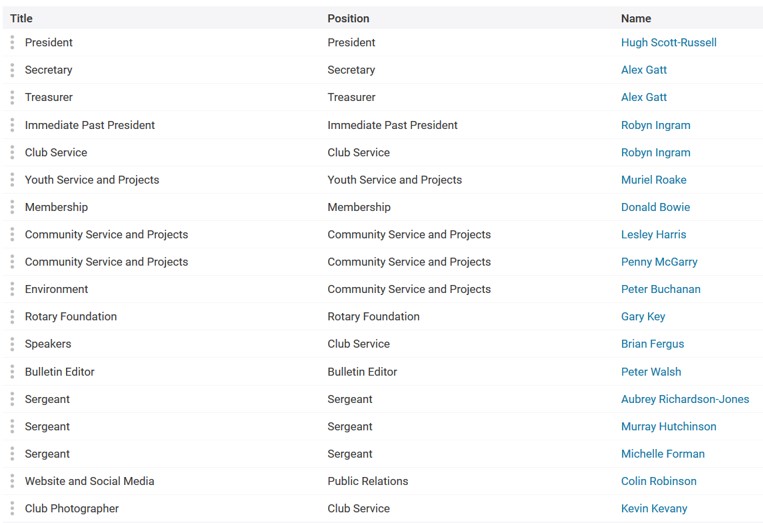
Task: Open Donald Bowie member link
Action: coord(655,207)
